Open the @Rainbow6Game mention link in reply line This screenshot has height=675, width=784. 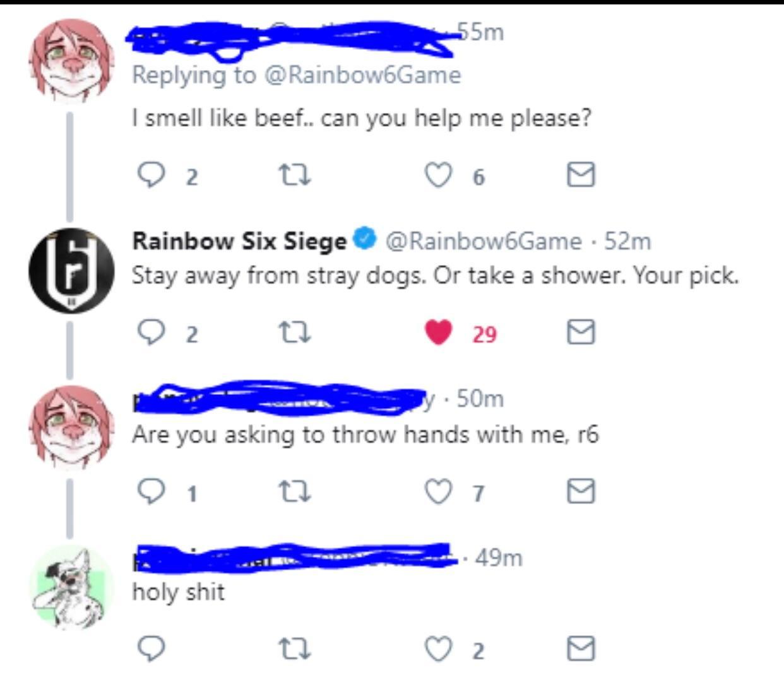tap(362, 75)
